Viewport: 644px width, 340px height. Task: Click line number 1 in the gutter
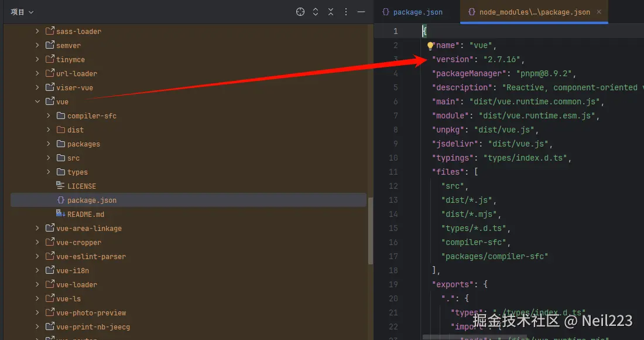[x=395, y=31]
